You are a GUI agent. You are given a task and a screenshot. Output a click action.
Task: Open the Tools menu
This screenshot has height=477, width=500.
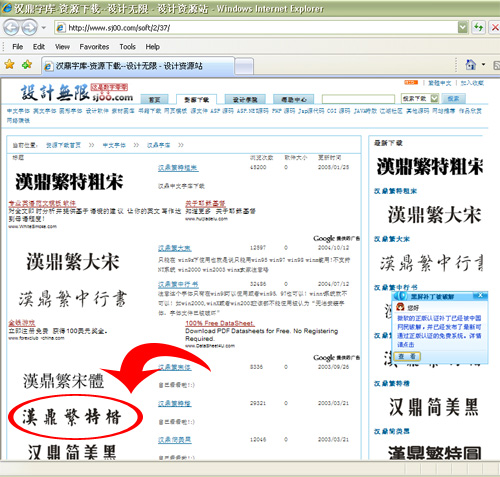127,47
